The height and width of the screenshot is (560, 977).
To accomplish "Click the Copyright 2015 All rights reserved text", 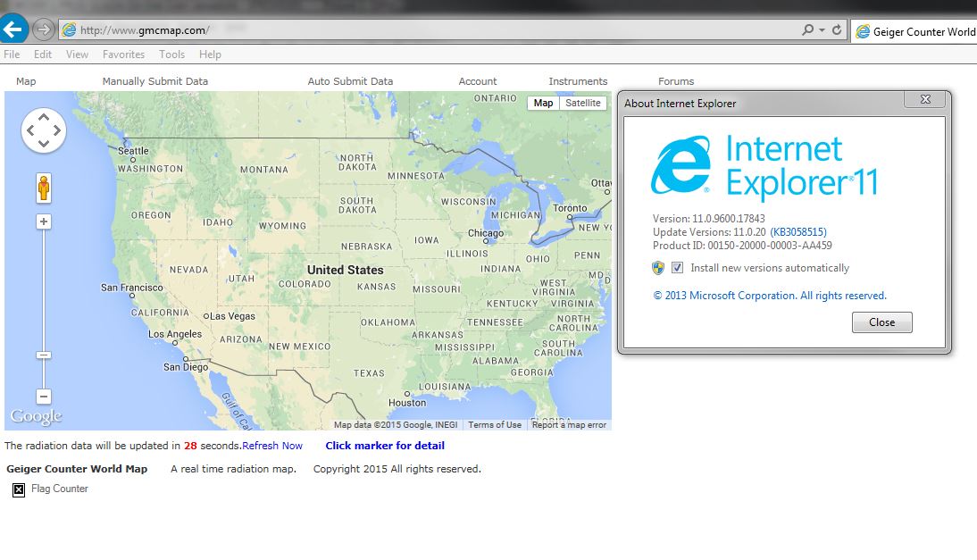I will pyautogui.click(x=397, y=469).
